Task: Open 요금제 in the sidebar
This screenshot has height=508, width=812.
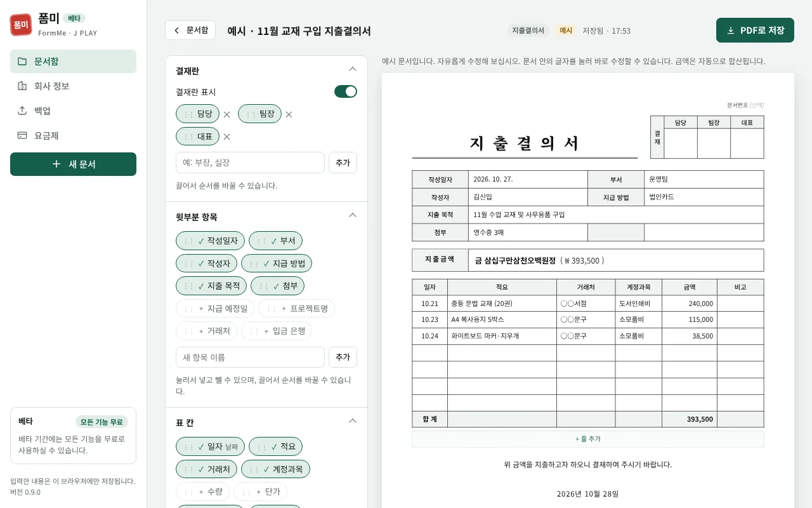Action: (x=73, y=135)
